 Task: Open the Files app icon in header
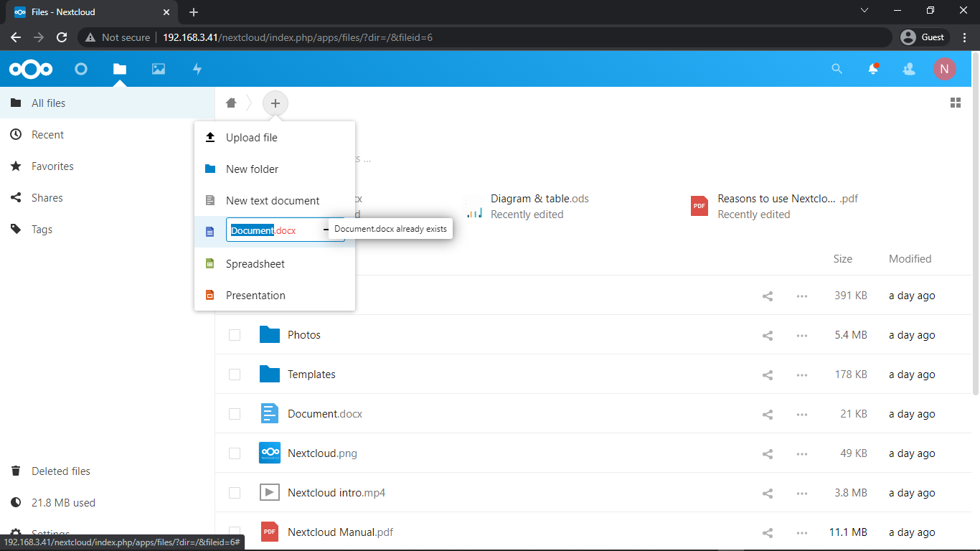[x=120, y=69]
